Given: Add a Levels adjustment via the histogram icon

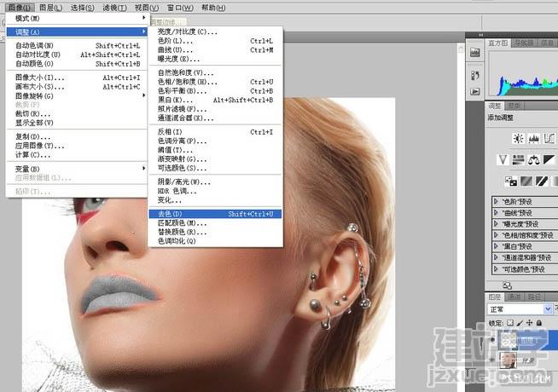Looking at the screenshot, I should 533,139.
